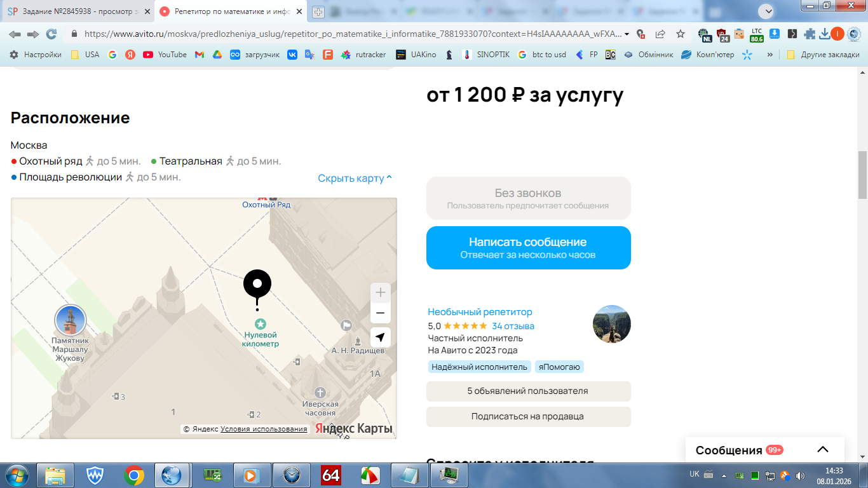
Task: Open 5 объявлений пользователя
Action: click(x=528, y=391)
